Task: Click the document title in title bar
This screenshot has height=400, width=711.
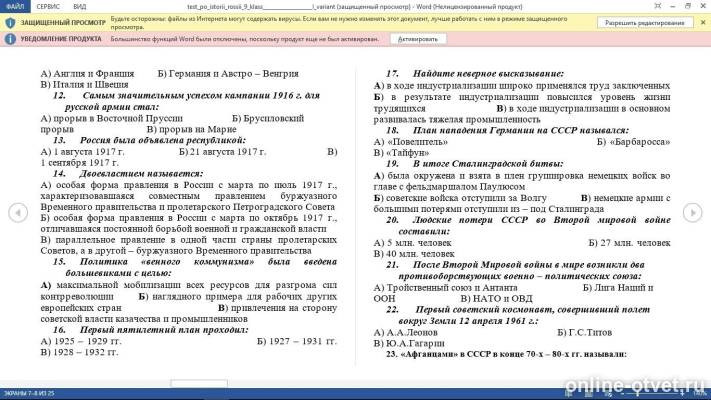Action: (x=355, y=6)
